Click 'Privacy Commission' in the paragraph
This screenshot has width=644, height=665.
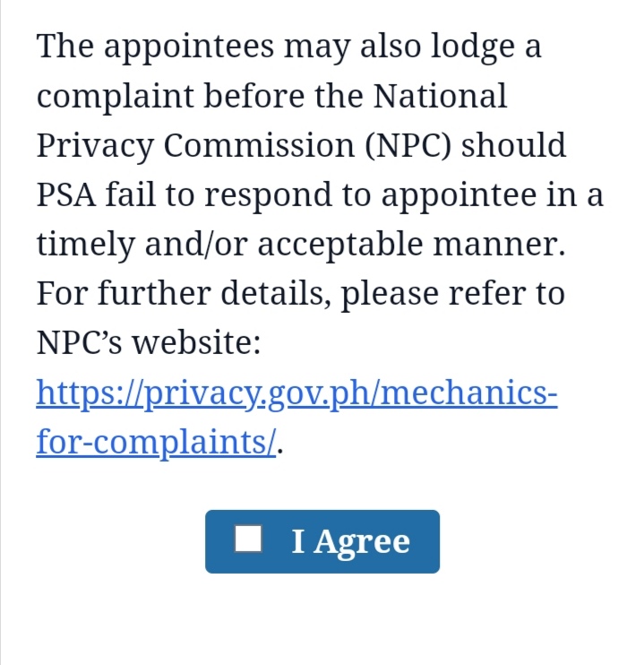pos(195,146)
